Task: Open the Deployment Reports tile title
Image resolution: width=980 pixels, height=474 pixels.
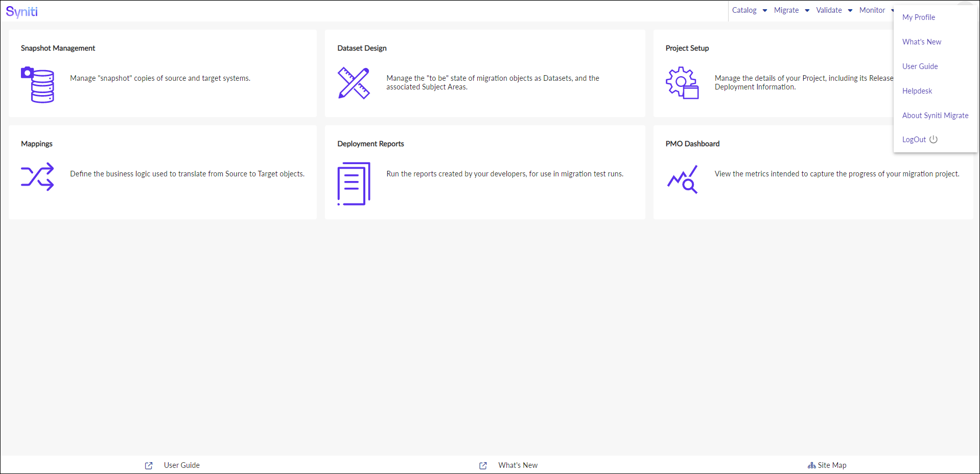Action: [x=370, y=144]
